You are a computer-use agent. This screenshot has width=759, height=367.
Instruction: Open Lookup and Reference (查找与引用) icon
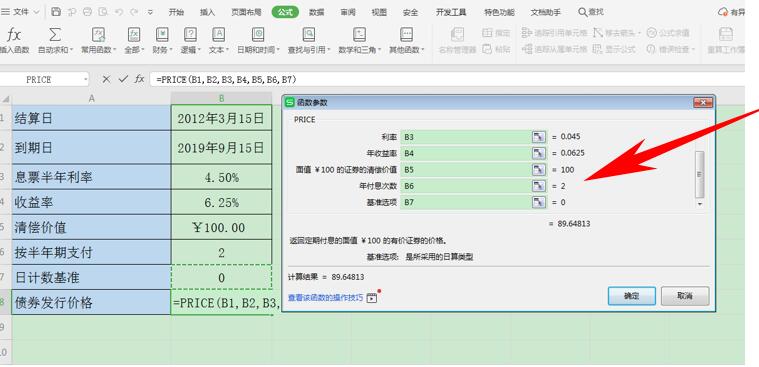point(308,34)
